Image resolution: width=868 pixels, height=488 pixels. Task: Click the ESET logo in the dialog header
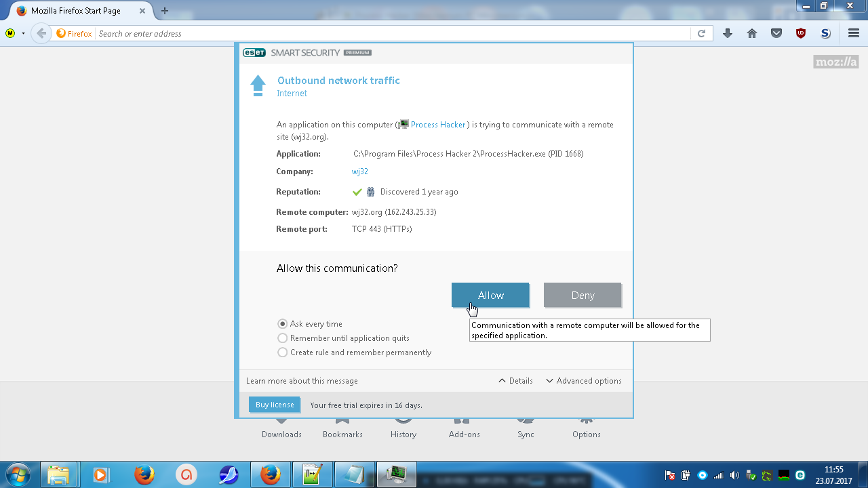(254, 53)
